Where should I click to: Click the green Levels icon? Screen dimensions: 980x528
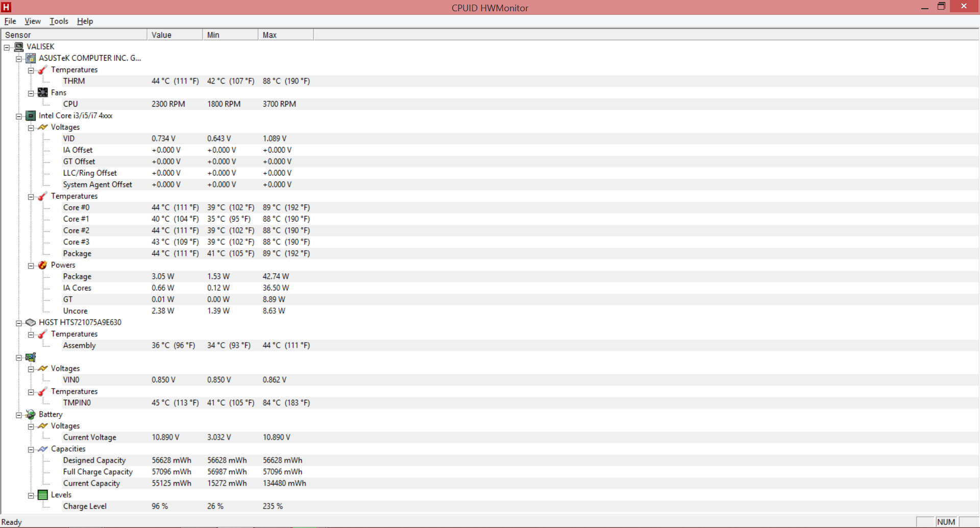click(x=43, y=495)
